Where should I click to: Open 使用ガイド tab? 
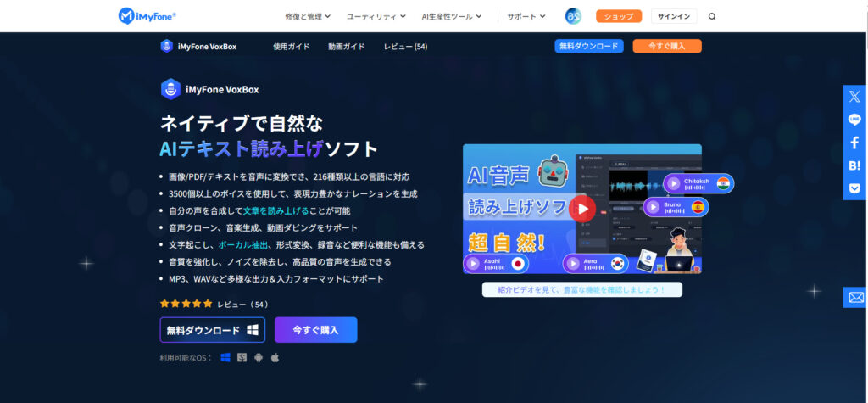point(292,47)
